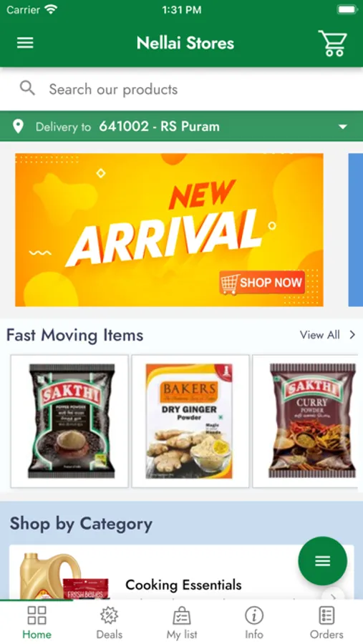Click the Search our products field

coord(181,89)
